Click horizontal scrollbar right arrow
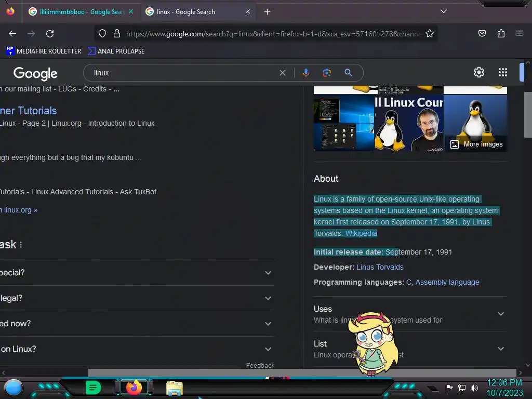This screenshot has height=399, width=532. (x=521, y=373)
